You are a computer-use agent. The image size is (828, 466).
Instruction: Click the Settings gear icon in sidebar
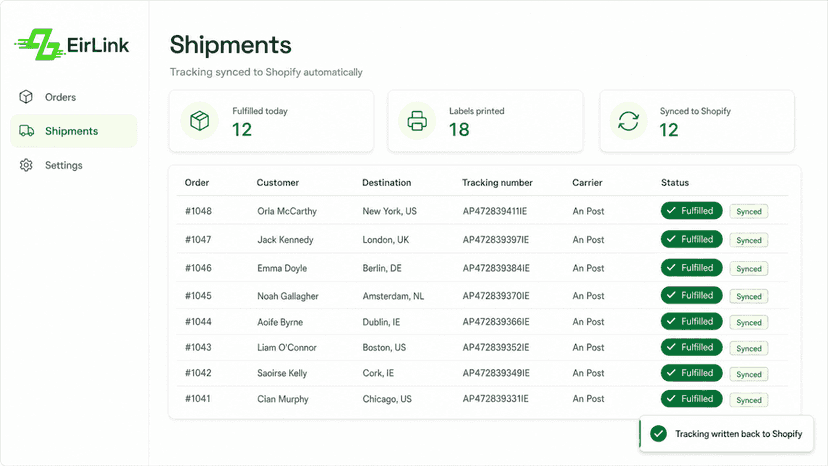pyautogui.click(x=26, y=165)
